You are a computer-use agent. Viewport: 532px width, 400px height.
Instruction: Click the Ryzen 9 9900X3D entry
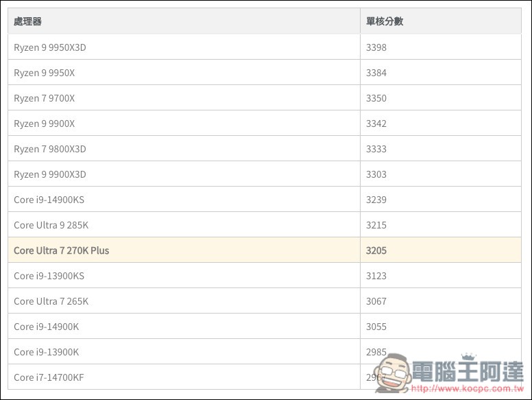pyautogui.click(x=49, y=174)
